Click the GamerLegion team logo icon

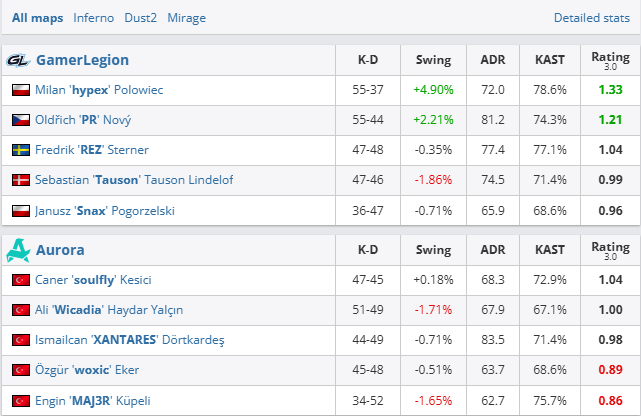pyautogui.click(x=18, y=60)
